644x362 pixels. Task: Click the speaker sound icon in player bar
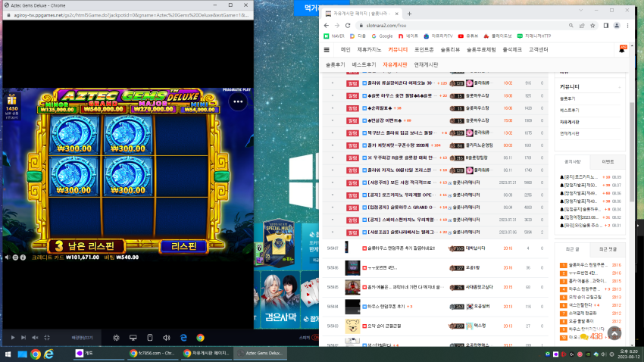coord(167,337)
